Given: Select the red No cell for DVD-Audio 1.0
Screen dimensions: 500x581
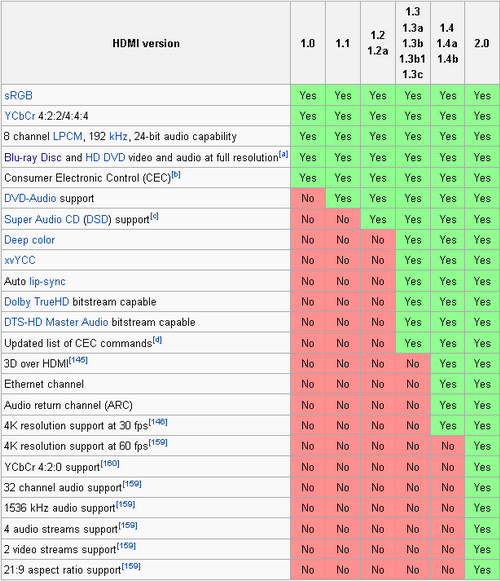Looking at the screenshot, I should pos(308,198).
